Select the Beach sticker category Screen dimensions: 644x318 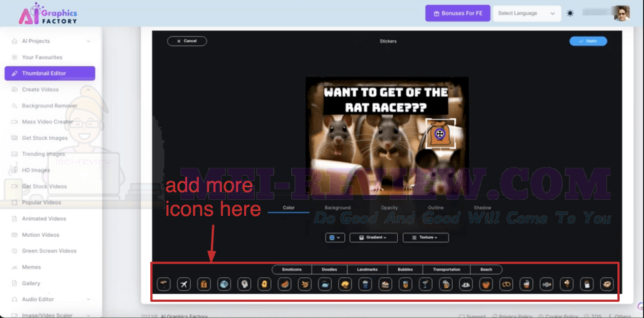click(486, 270)
